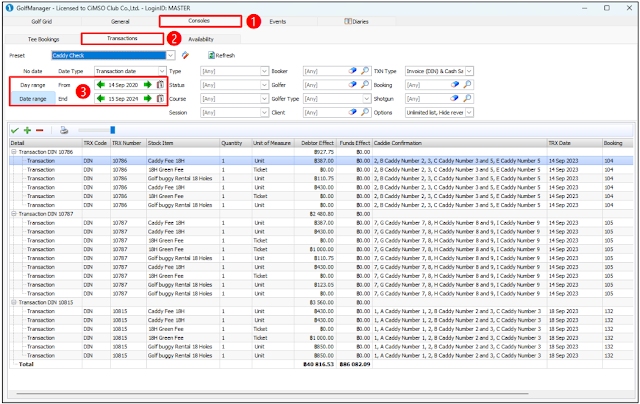The image size is (640, 404).
Task: Open the Date Type dropdown
Action: pyautogui.click(x=162, y=71)
